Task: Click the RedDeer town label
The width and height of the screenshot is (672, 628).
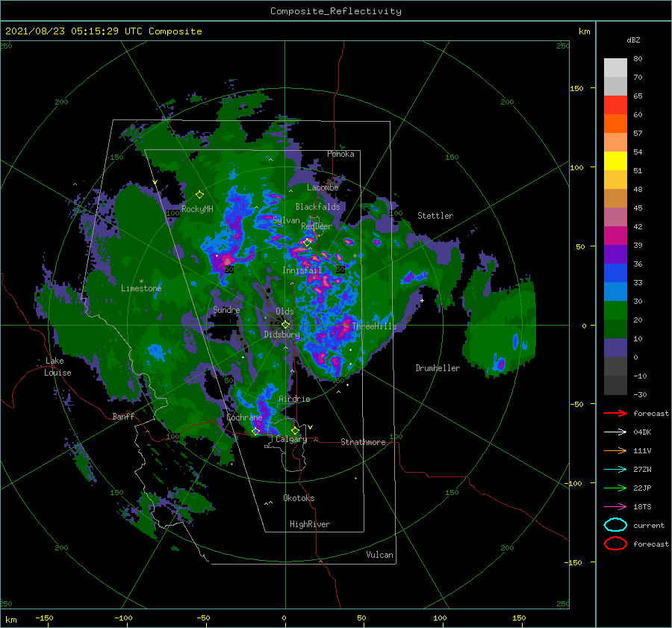Action: (317, 226)
